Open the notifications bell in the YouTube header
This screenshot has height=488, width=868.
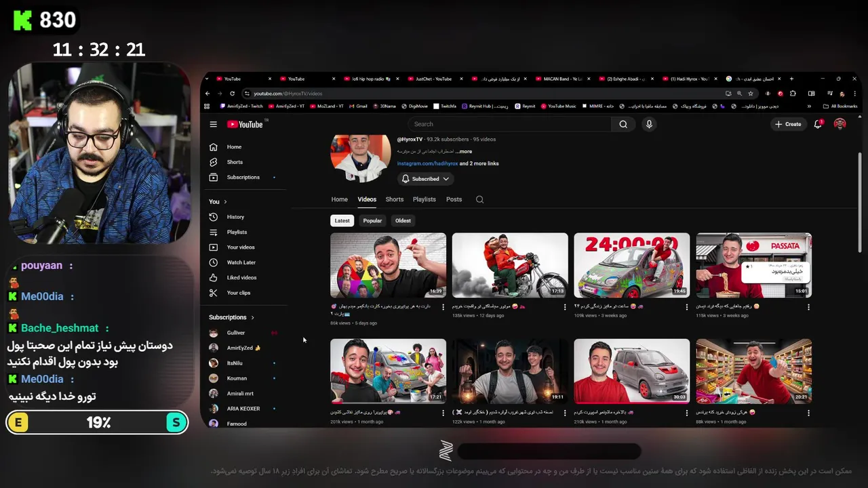[818, 124]
